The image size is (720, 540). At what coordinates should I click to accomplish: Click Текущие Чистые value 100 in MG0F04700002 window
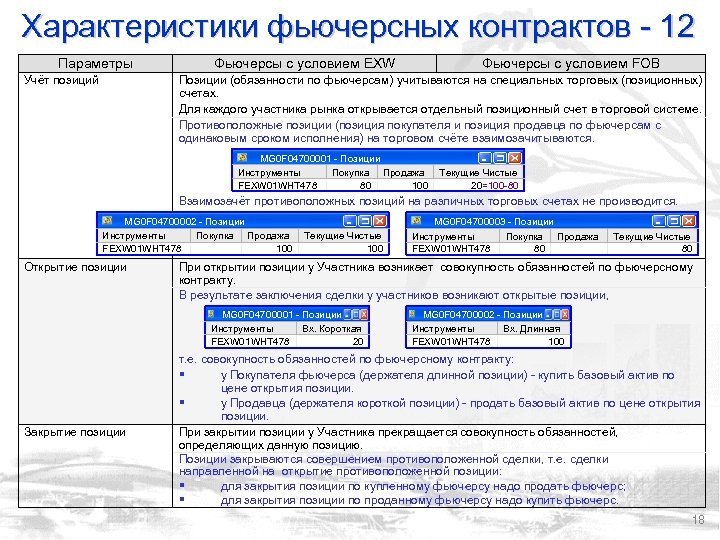point(375,248)
